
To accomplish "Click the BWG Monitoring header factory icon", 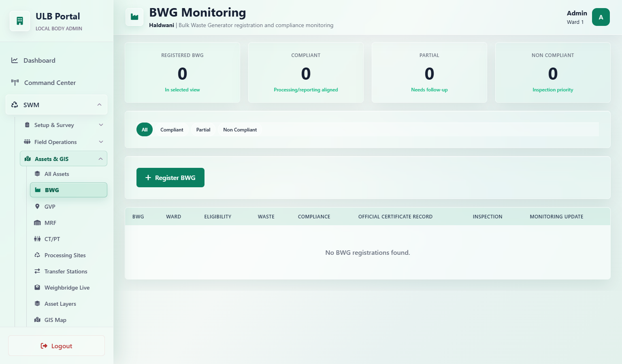I will 134,17.
